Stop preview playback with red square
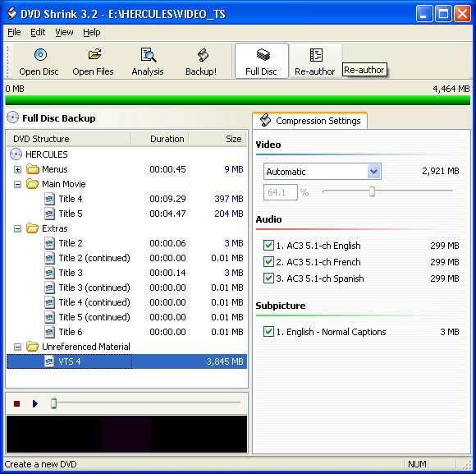This screenshot has height=474, width=476. click(x=16, y=403)
